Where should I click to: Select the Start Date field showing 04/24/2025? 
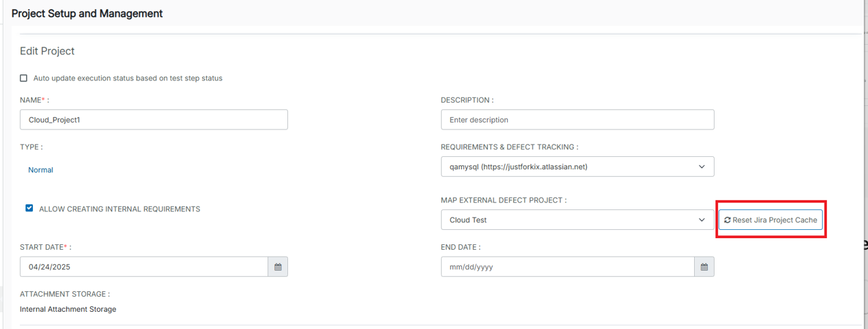pyautogui.click(x=144, y=267)
